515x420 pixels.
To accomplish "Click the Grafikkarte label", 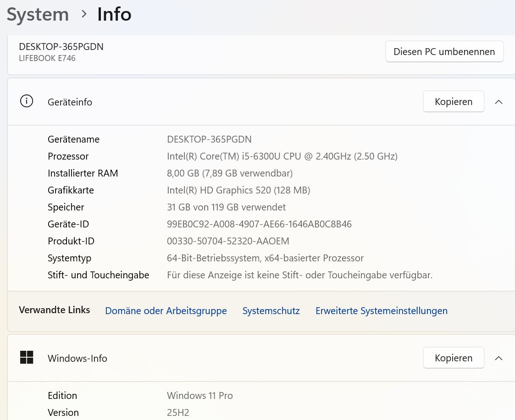I will point(71,190).
